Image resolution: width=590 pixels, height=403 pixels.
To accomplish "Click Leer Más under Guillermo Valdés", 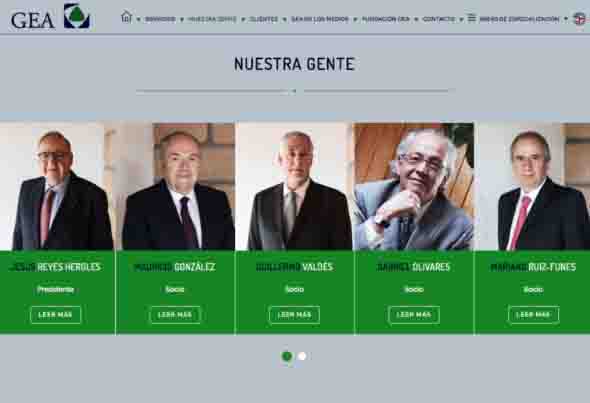I will click(x=294, y=315).
